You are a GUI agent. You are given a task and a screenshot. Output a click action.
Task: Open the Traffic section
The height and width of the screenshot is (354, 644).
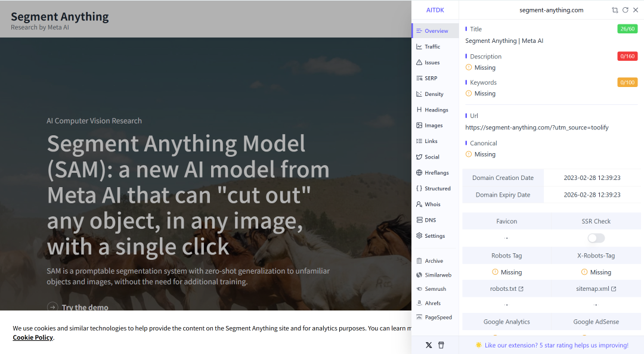click(432, 47)
